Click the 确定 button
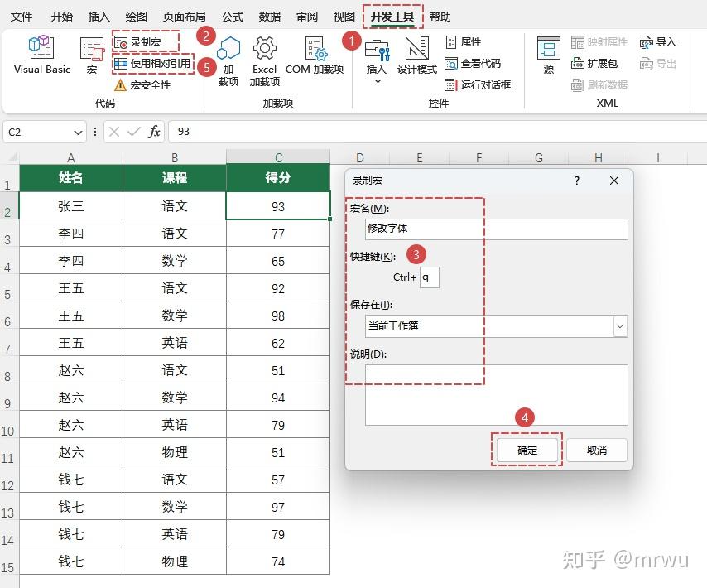Image resolution: width=707 pixels, height=588 pixels. click(x=527, y=449)
